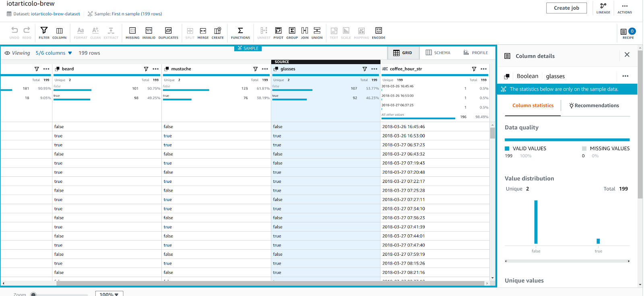This screenshot has height=296, width=644.
Task: Switch to the Schema view
Action: click(x=438, y=53)
